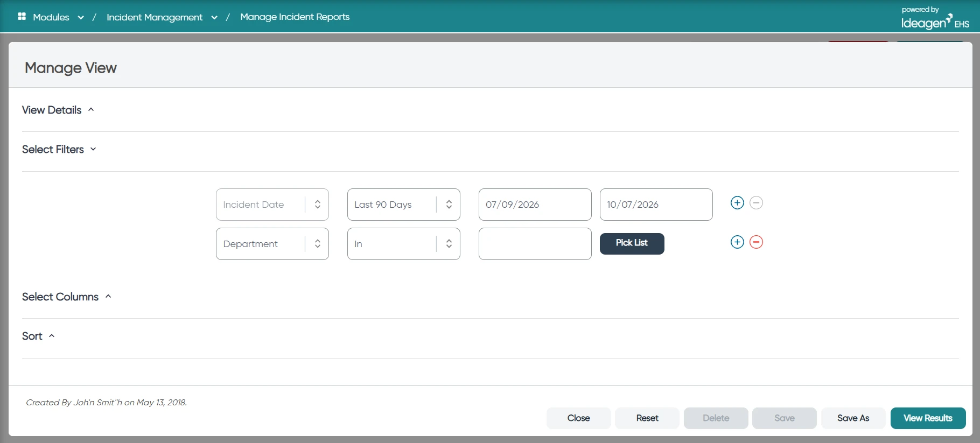Image resolution: width=980 pixels, height=443 pixels.
Task: Open Incident Management breadcrumb dropdown
Action: pyautogui.click(x=214, y=17)
